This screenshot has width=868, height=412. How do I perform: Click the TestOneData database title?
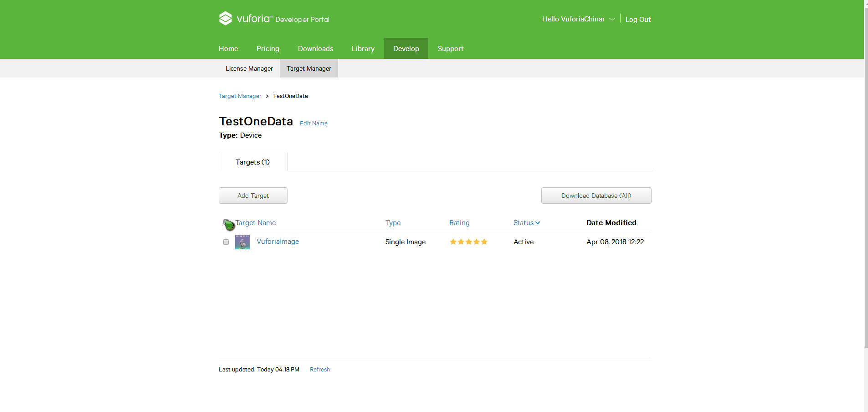pyautogui.click(x=256, y=121)
